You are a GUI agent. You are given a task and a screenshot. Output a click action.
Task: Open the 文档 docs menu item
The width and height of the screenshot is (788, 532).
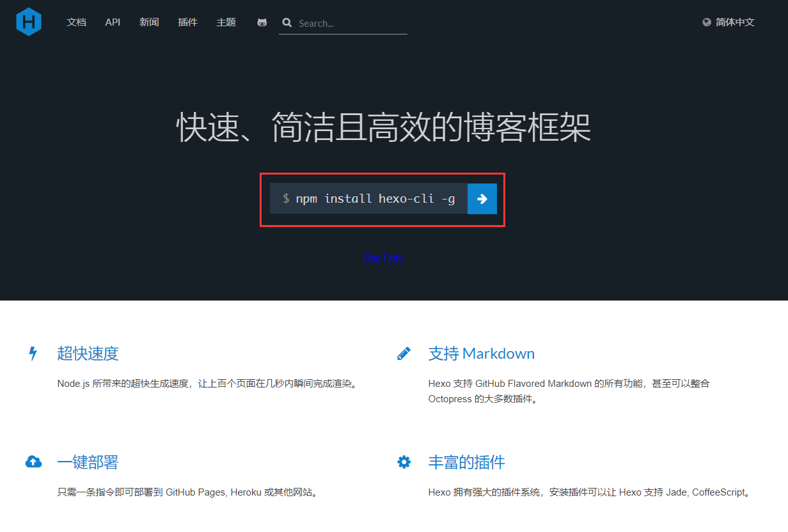(76, 22)
